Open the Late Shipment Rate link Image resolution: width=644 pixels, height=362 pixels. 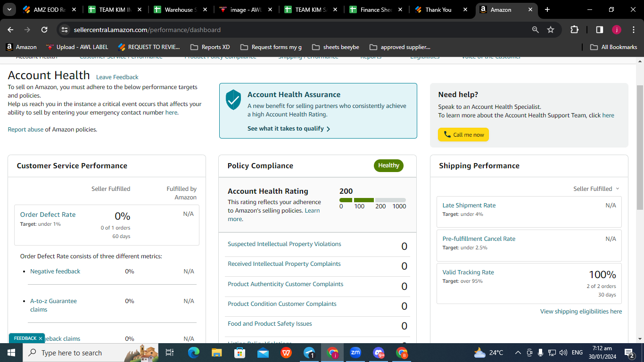469,206
